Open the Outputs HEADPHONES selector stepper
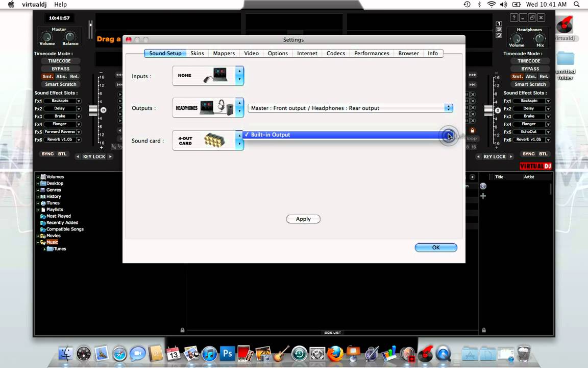 239,108
